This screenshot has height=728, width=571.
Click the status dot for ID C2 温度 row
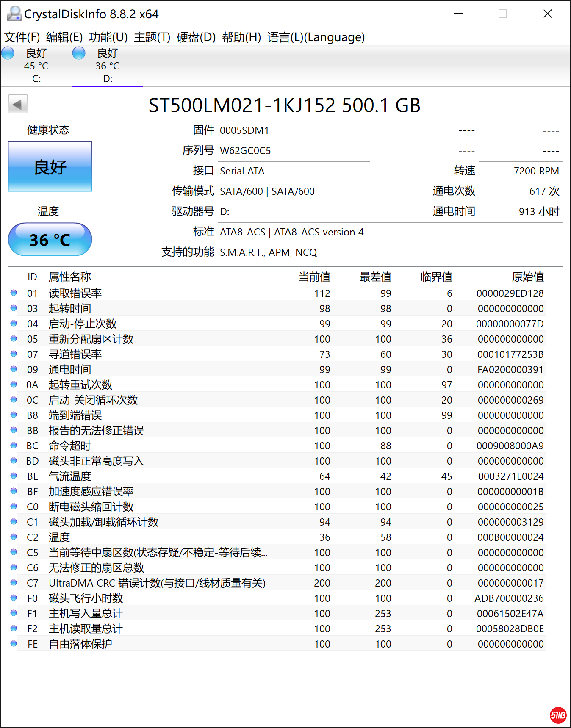[14, 537]
